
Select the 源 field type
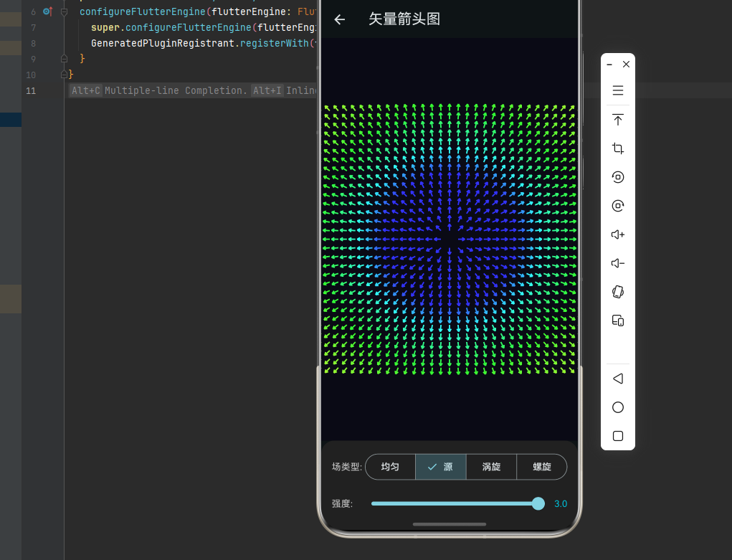click(x=441, y=467)
